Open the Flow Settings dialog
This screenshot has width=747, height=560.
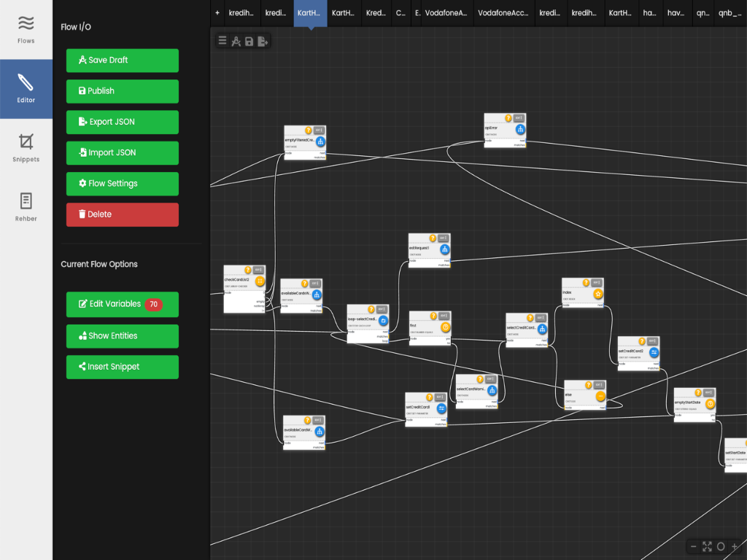(123, 184)
